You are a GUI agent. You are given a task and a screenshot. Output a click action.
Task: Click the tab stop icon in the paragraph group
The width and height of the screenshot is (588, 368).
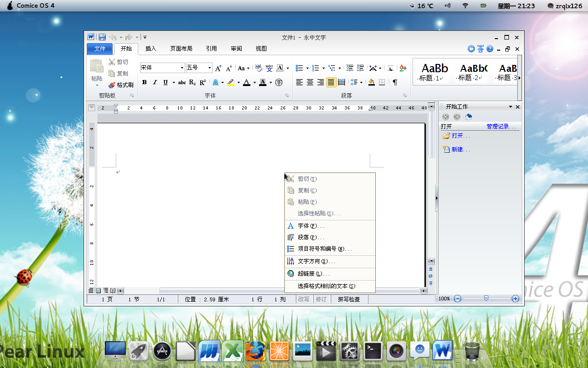390,68
